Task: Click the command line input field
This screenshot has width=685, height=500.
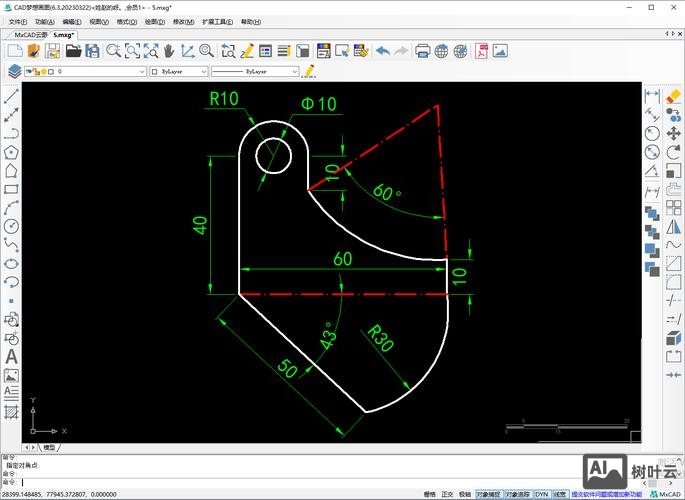Action: 300,482
